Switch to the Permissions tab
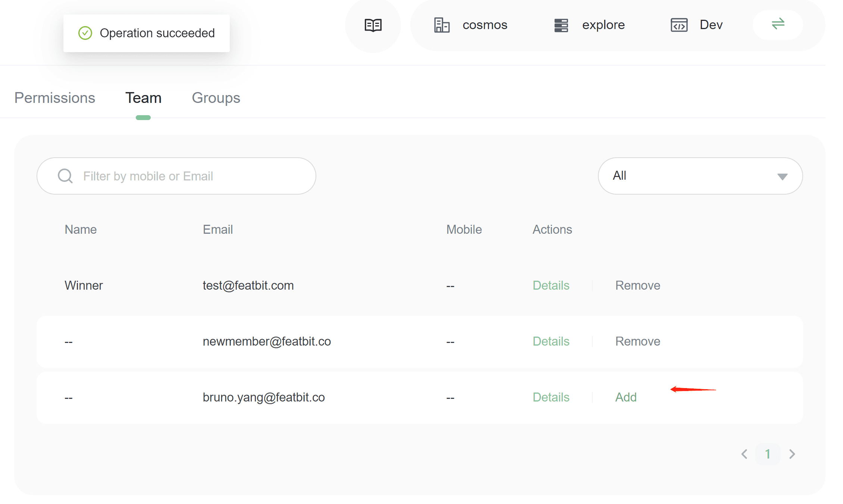This screenshot has height=504, width=843. pyautogui.click(x=54, y=98)
